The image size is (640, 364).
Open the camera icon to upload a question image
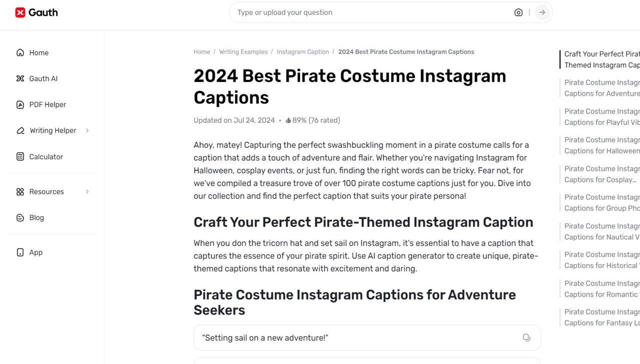pos(518,12)
